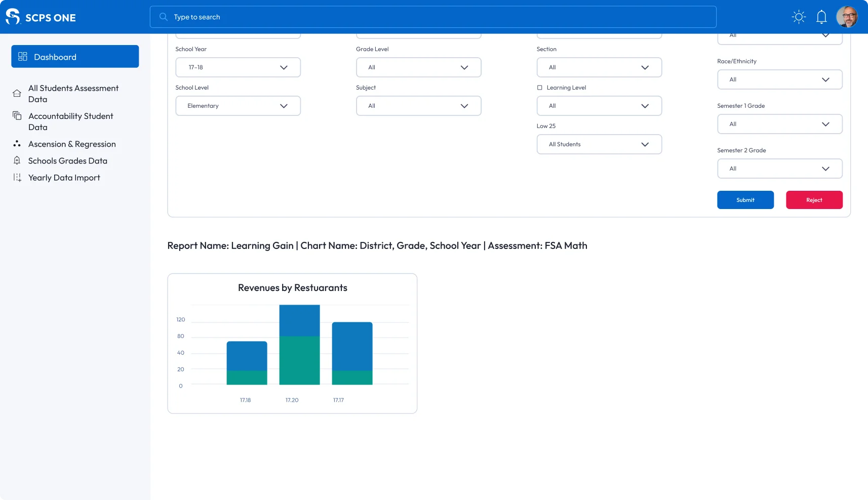The image size is (868, 500).
Task: Click the Ascension & Regression dots icon
Action: [x=17, y=144]
